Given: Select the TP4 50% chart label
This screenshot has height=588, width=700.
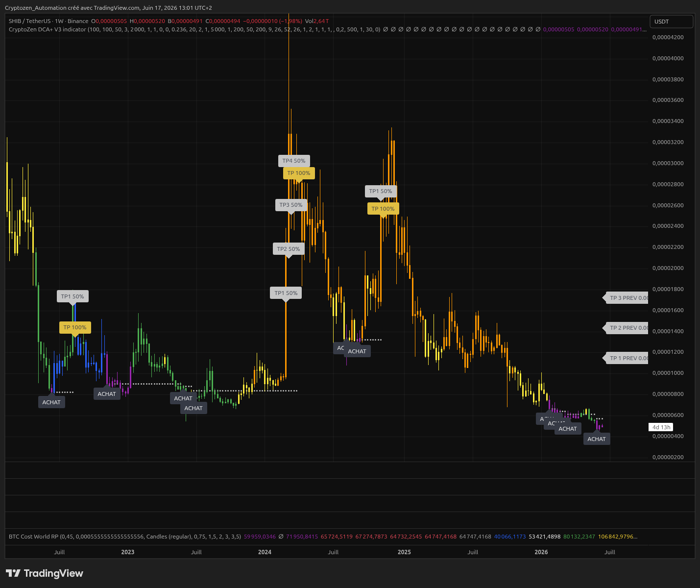Looking at the screenshot, I should click(x=294, y=161).
